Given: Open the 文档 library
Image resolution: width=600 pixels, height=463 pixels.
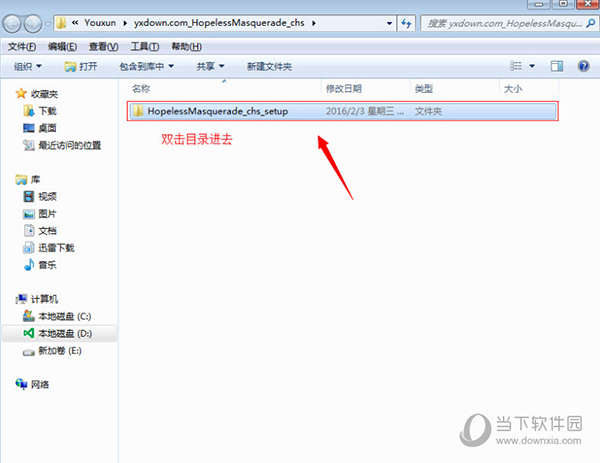Looking at the screenshot, I should [x=47, y=231].
